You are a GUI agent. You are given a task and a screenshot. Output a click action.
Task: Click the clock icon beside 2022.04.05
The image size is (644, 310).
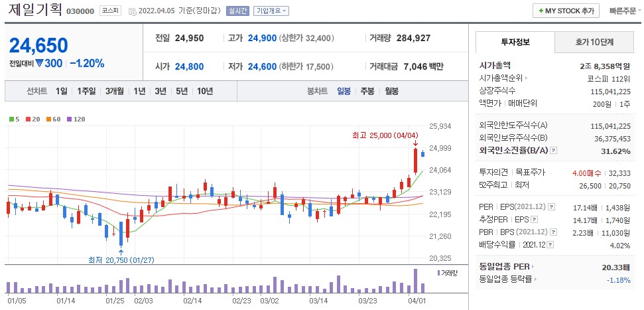[133, 11]
